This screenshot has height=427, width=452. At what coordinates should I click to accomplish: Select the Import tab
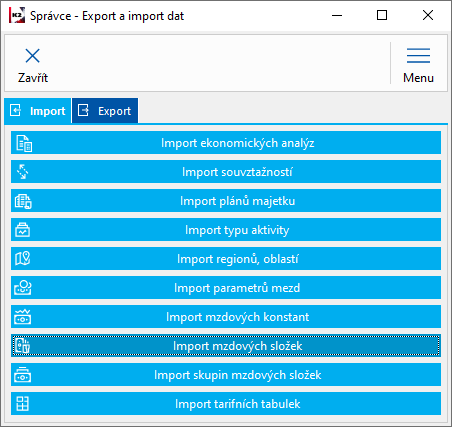click(38, 111)
